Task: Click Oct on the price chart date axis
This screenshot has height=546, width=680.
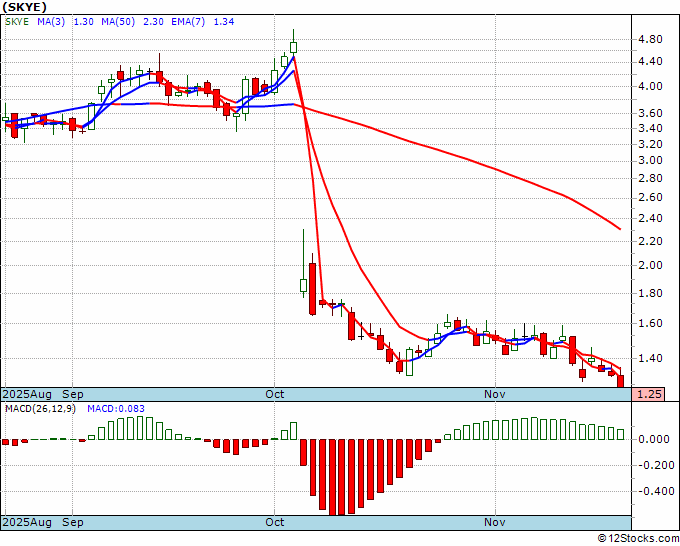Action: click(x=275, y=394)
